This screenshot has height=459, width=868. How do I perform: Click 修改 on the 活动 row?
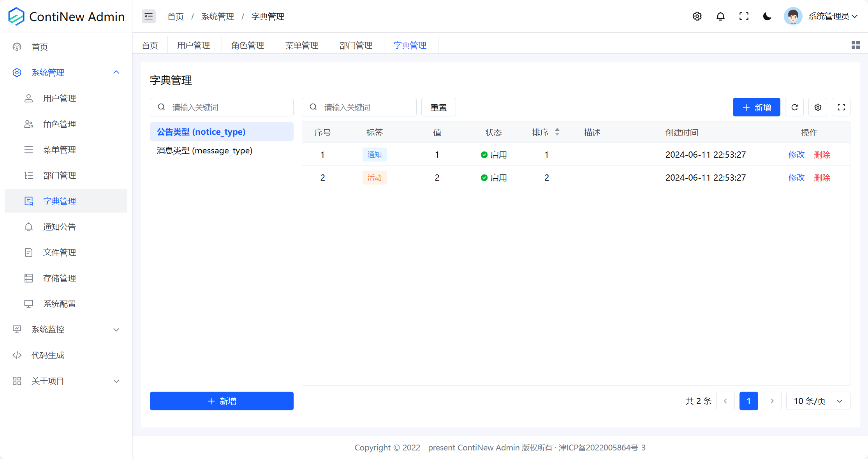click(796, 178)
